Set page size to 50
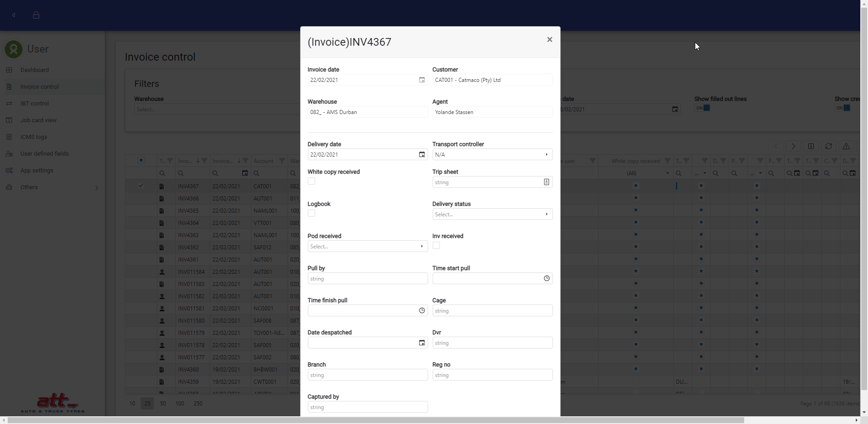Viewport: 868px width, 424px height. (x=163, y=404)
